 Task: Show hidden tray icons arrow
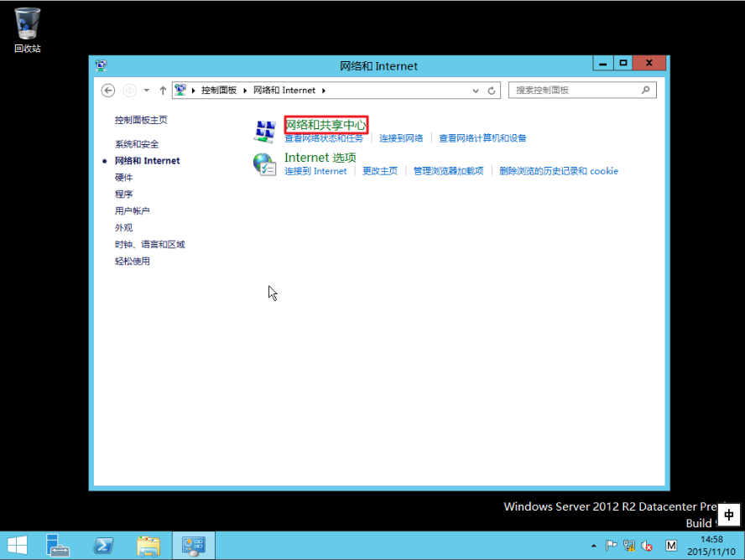click(x=594, y=546)
